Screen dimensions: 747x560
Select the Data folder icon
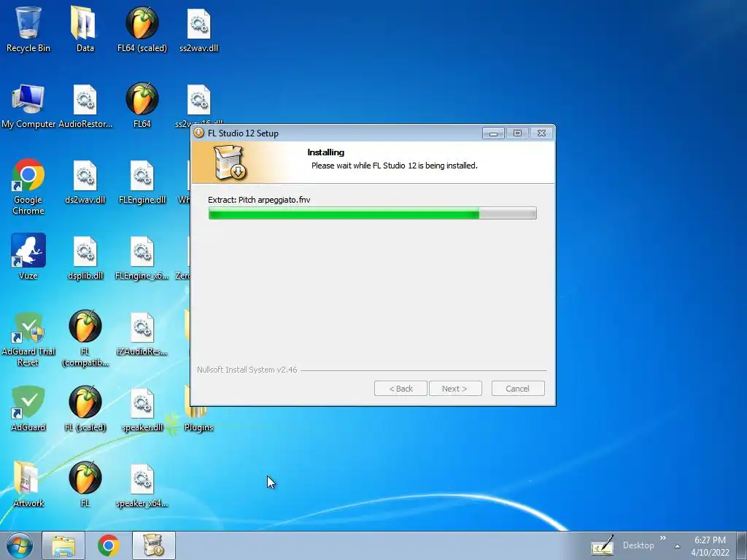[x=85, y=28]
